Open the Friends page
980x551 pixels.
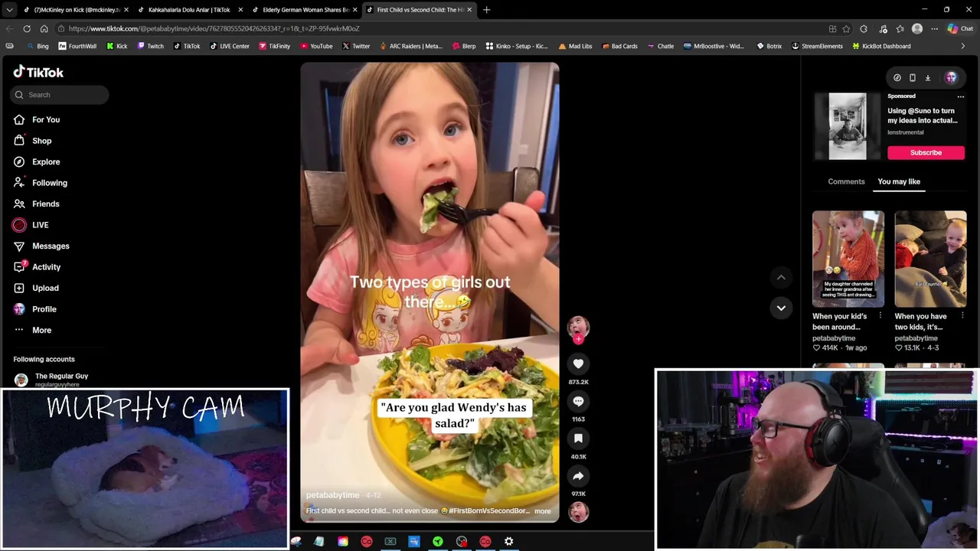(x=36, y=204)
